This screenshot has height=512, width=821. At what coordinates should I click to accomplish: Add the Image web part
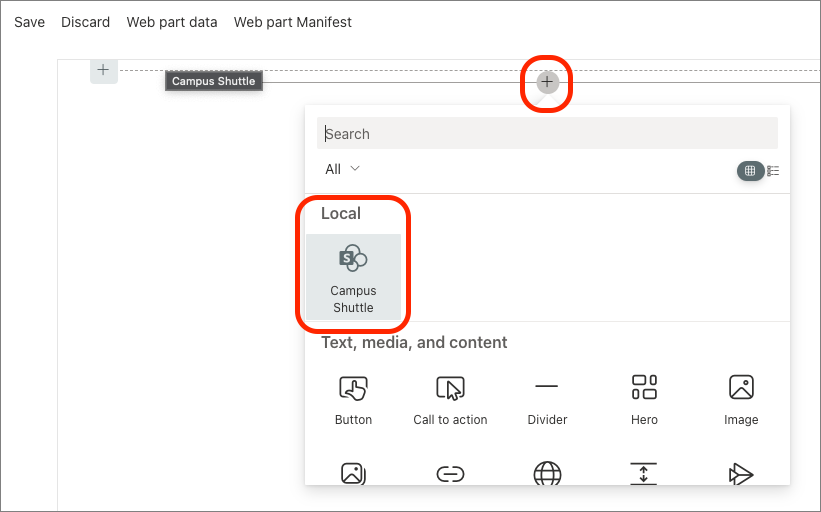pos(741,400)
